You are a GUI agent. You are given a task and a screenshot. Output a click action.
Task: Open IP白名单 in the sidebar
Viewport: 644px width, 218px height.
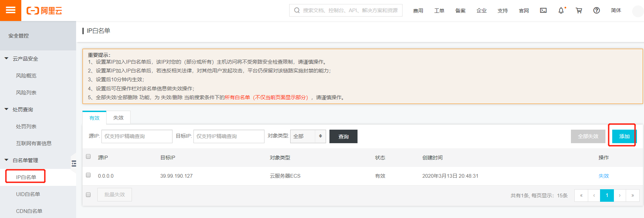pyautogui.click(x=26, y=177)
